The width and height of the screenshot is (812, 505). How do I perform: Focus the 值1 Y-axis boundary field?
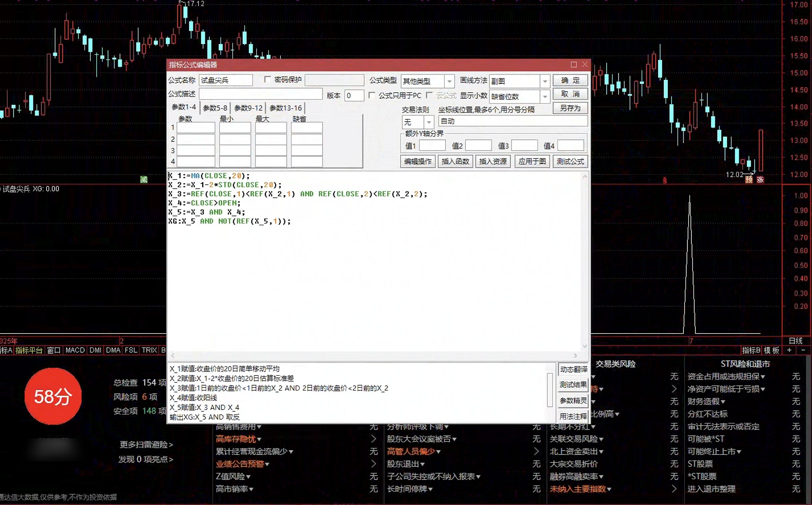[x=432, y=145]
